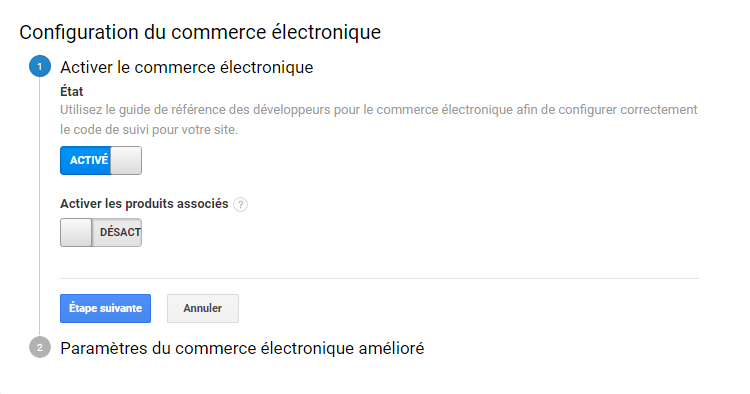
Task: Go to the next step with Étape suivante
Action: (105, 308)
